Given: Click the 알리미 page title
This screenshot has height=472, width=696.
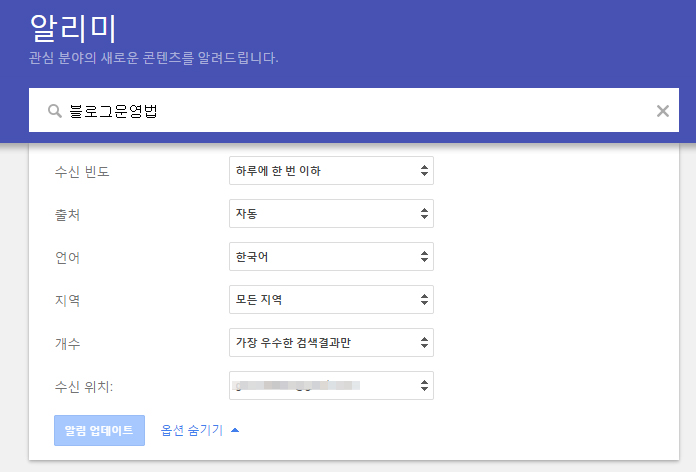Looking at the screenshot, I should click(x=76, y=26).
